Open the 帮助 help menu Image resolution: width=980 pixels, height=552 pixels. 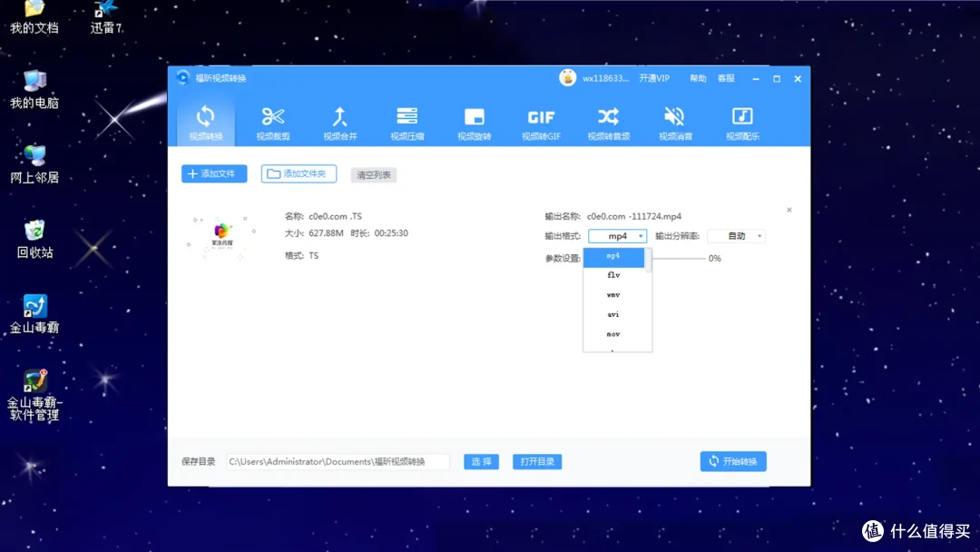698,78
